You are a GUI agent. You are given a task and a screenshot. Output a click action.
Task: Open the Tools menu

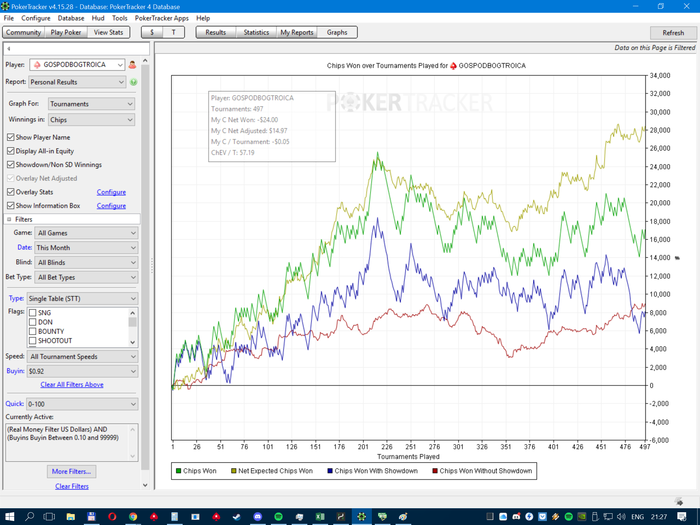coord(120,18)
